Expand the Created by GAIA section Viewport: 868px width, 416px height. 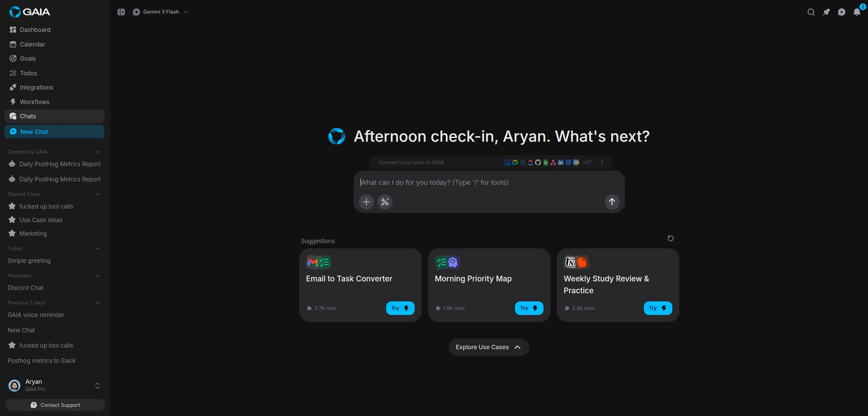pos(97,152)
